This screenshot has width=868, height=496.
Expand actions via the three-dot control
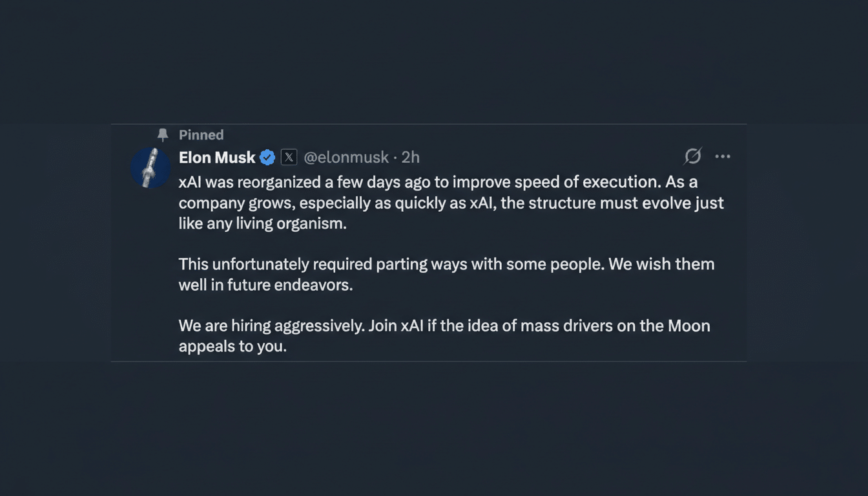723,156
